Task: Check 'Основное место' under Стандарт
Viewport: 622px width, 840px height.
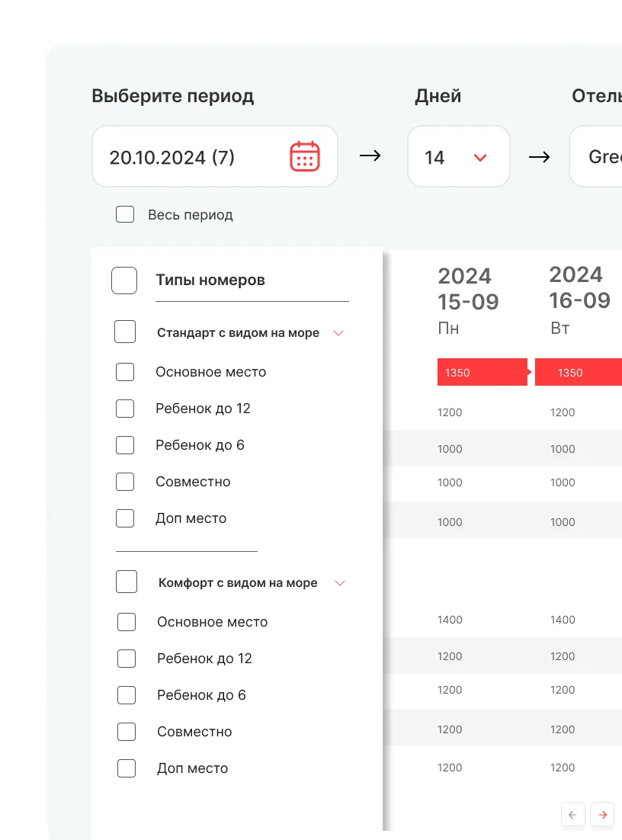Action: click(x=125, y=372)
